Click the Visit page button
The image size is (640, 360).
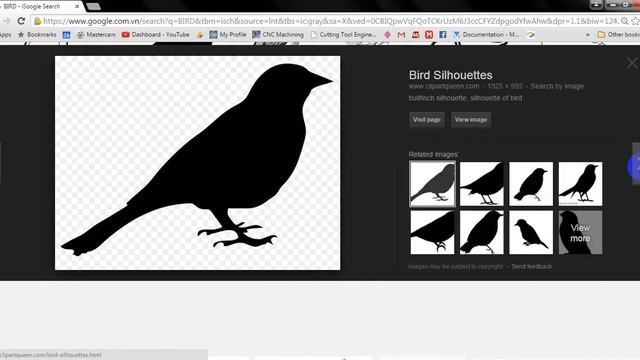(427, 120)
